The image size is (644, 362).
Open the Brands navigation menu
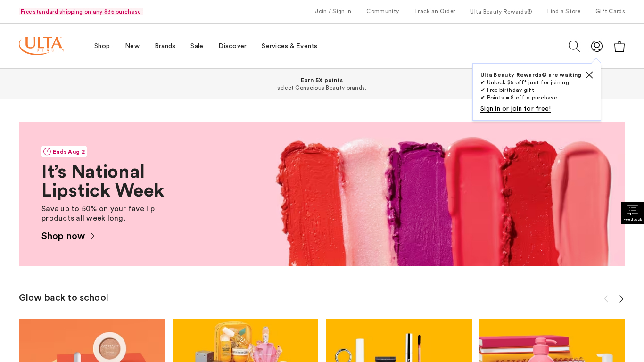pyautogui.click(x=165, y=46)
